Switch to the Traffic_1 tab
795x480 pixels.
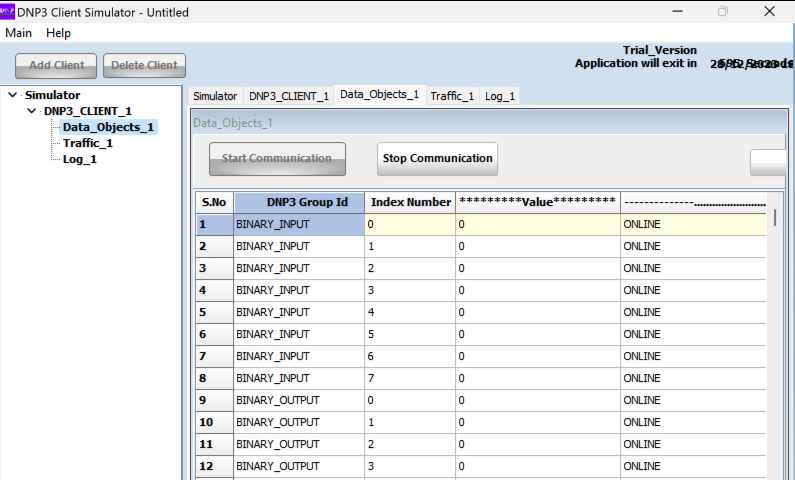452,96
